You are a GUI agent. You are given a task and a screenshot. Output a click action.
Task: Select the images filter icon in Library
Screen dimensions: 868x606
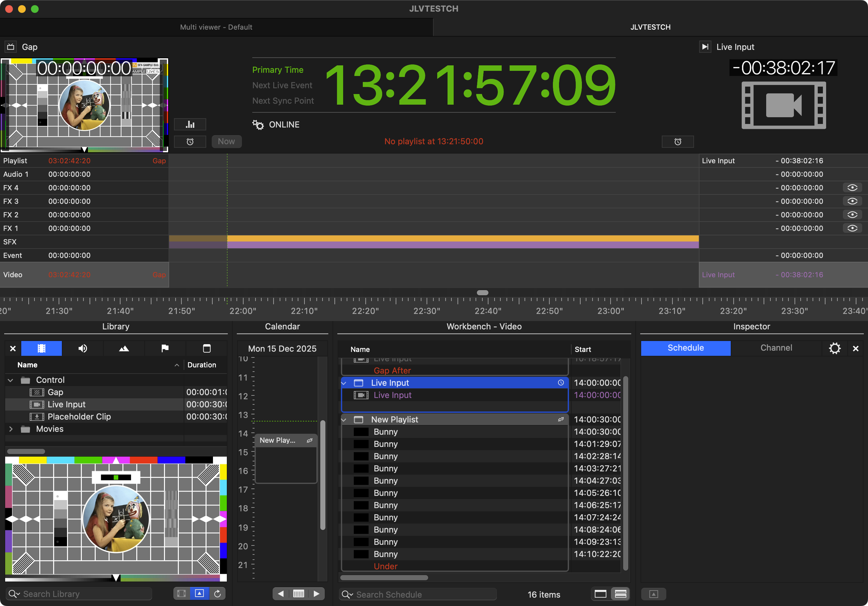tap(124, 348)
